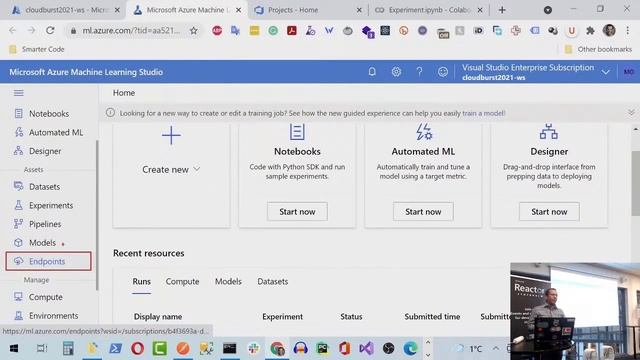Screen dimensions: 640x360
Task: Open the feedback smiley icon
Action: pos(442,72)
